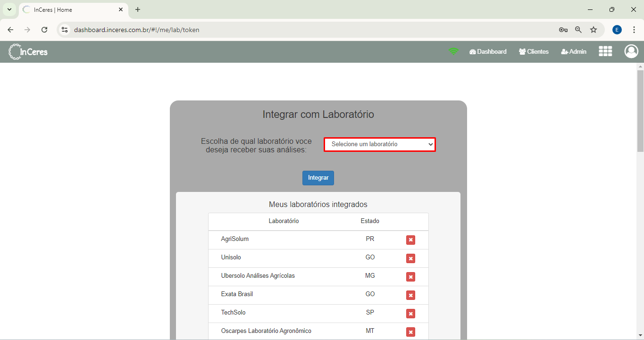View site information icon
The height and width of the screenshot is (340, 644).
coord(65,30)
